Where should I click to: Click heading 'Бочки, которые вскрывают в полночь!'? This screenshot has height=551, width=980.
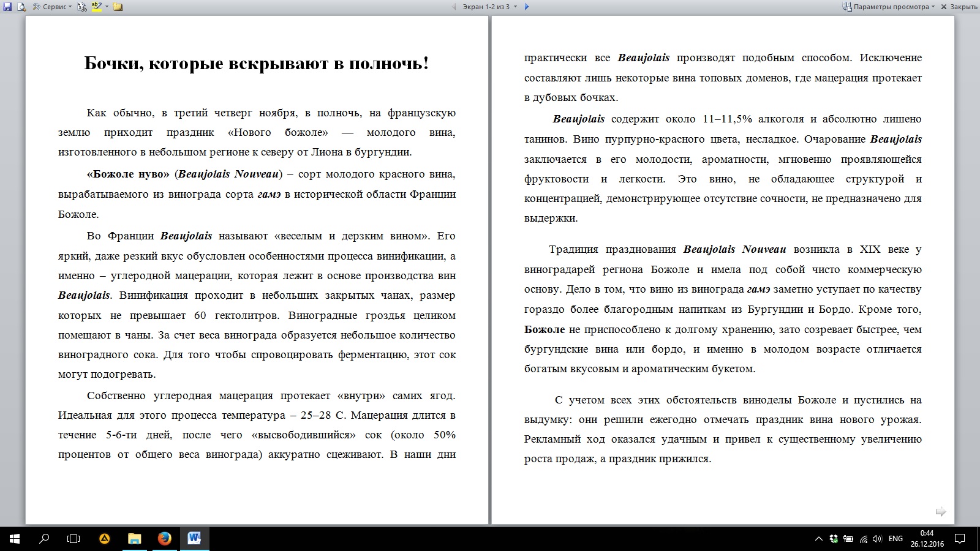[x=257, y=63]
